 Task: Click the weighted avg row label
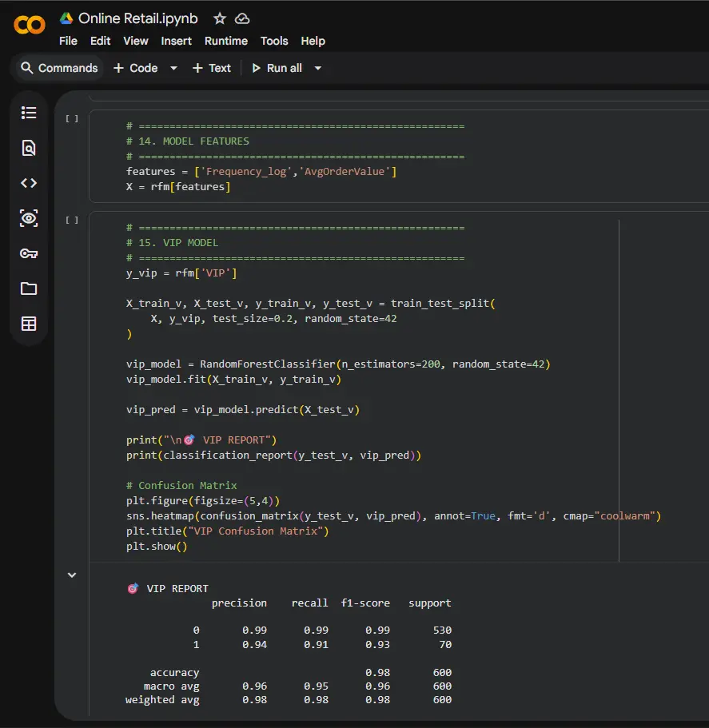(x=162, y=700)
